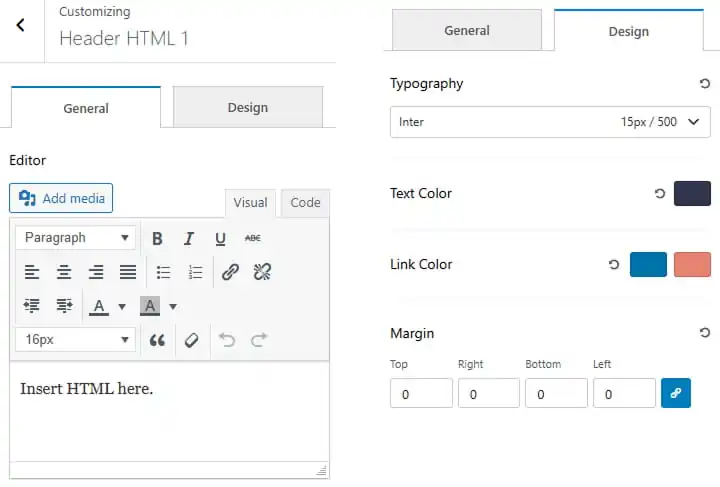
Task: Open the Paragraph format dropdown
Action: pyautogui.click(x=76, y=238)
